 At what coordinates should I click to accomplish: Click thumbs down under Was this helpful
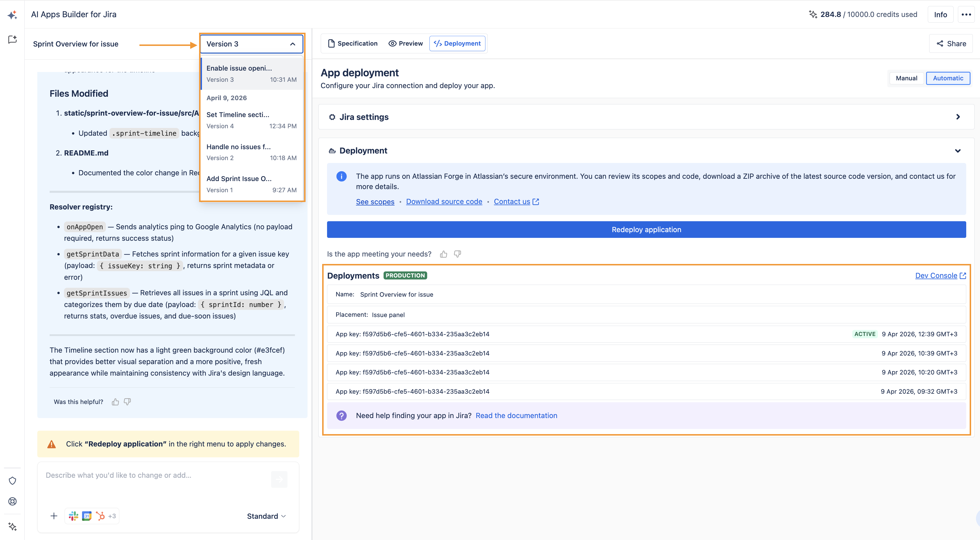pyautogui.click(x=127, y=402)
